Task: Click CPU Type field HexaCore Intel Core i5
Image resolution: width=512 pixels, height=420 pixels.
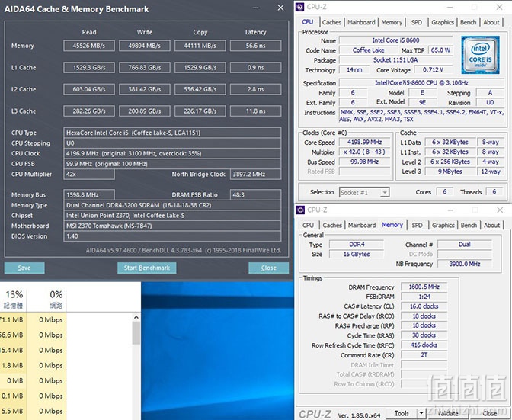Action: click(x=172, y=133)
